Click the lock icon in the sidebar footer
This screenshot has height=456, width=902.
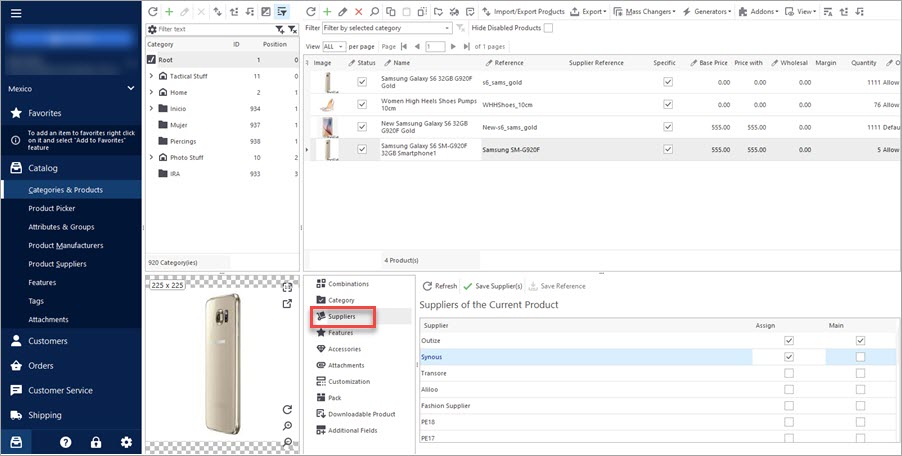96,442
